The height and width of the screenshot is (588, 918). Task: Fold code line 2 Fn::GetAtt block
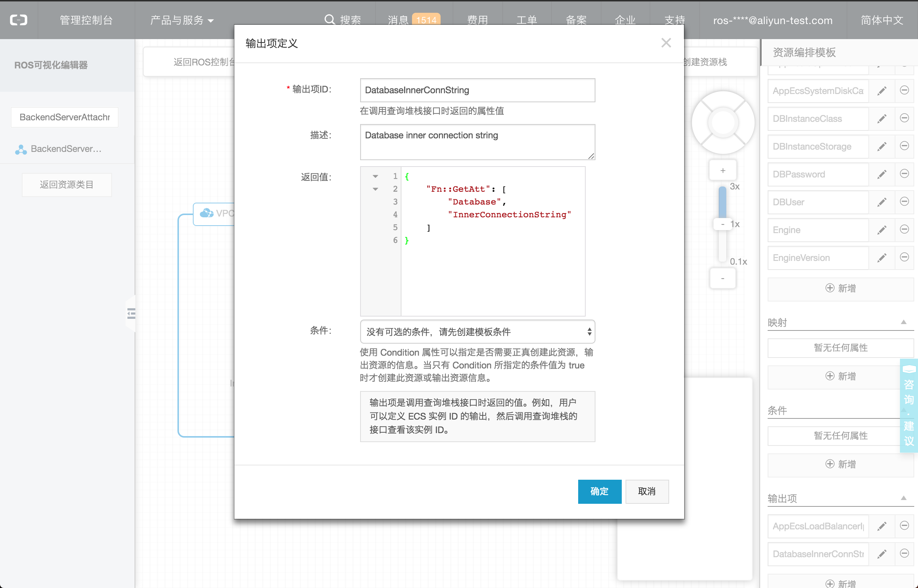(375, 189)
